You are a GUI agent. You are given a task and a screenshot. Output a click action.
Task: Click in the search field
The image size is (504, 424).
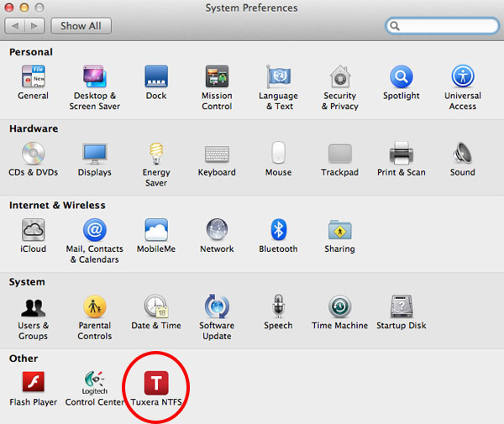coord(445,26)
